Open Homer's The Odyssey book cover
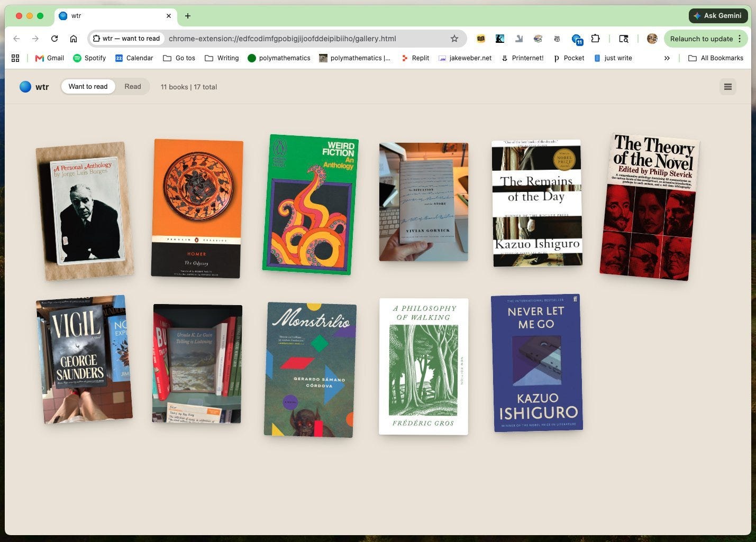This screenshot has height=542, width=756. click(197, 208)
